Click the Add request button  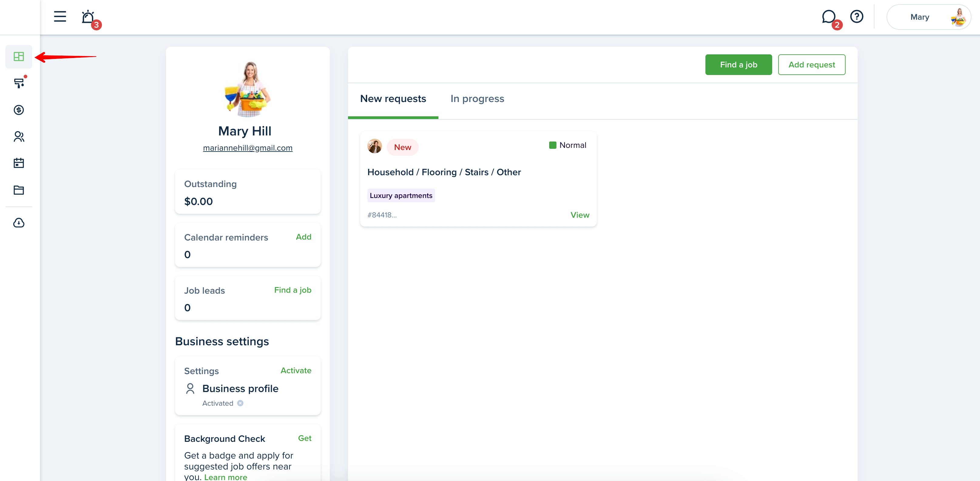coord(812,65)
